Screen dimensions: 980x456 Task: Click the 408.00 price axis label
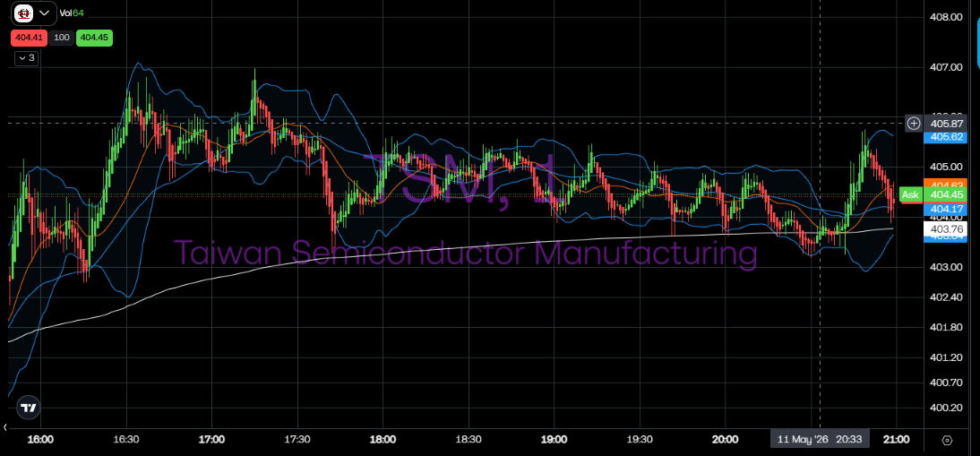(x=946, y=17)
